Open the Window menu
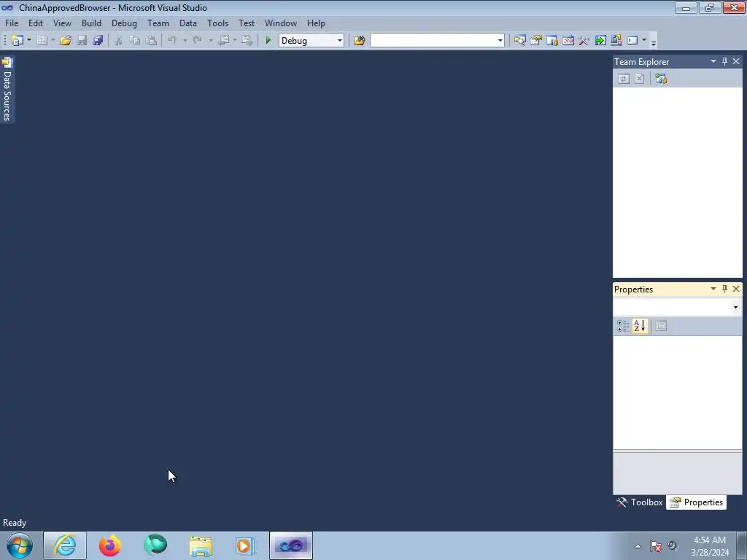Screen dimensions: 747x560 pos(281,23)
